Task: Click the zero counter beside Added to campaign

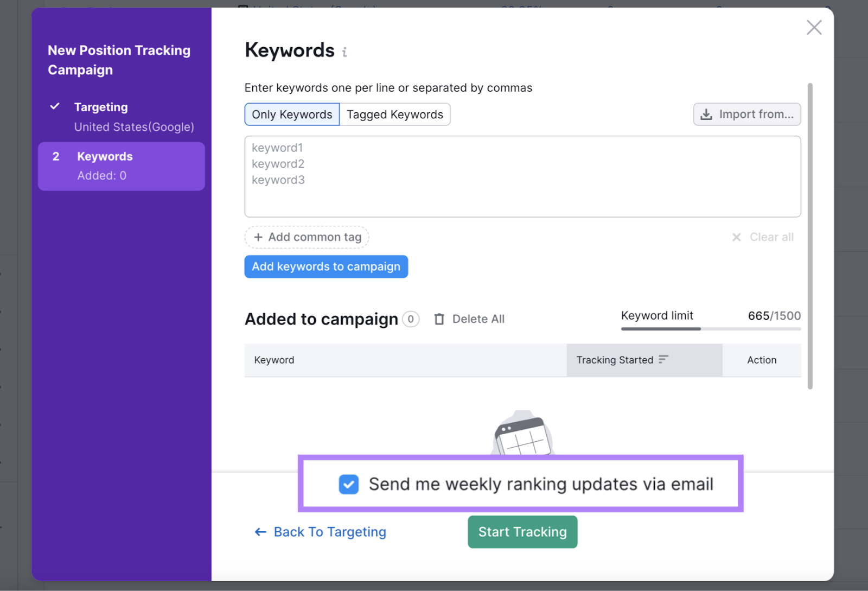Action: [411, 319]
